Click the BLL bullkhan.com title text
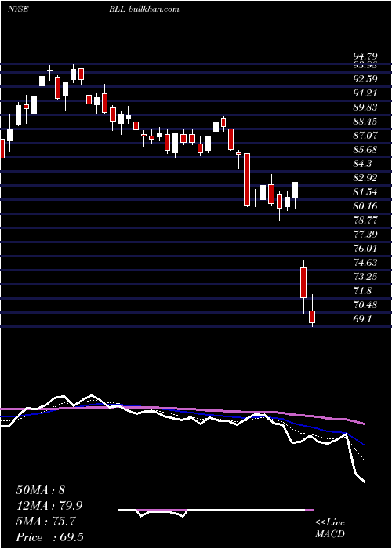 point(144,9)
